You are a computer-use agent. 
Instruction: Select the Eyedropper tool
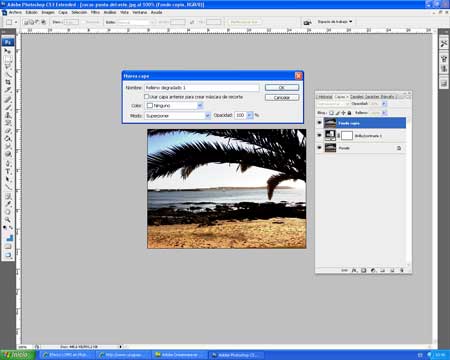(8, 204)
